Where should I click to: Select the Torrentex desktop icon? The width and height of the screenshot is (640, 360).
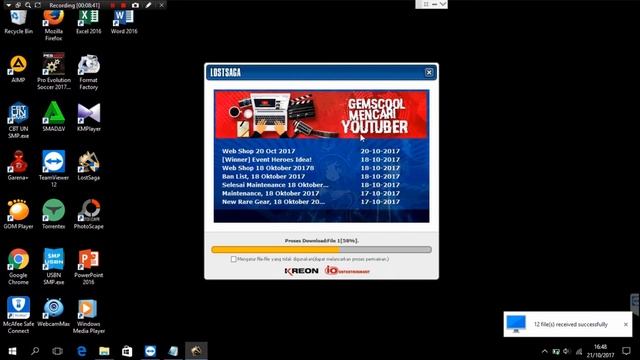(x=53, y=214)
